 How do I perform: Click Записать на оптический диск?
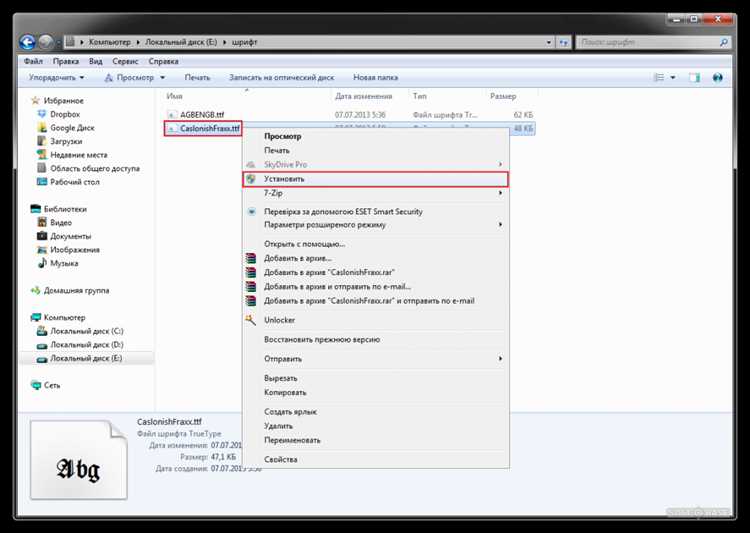pyautogui.click(x=280, y=77)
